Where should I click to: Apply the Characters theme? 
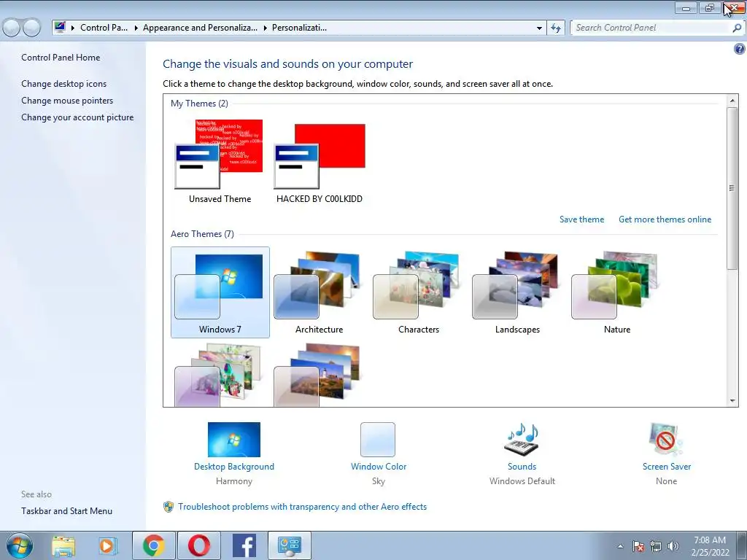[x=418, y=292]
